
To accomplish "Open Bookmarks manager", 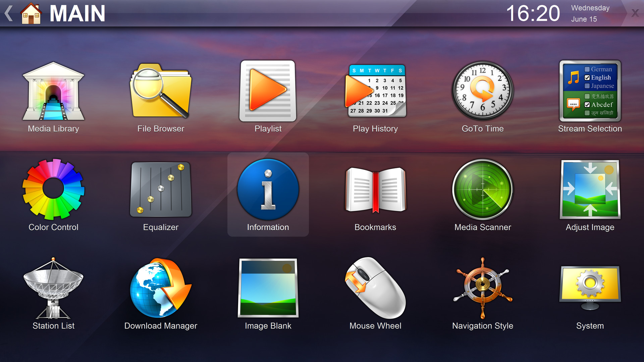I will [376, 194].
